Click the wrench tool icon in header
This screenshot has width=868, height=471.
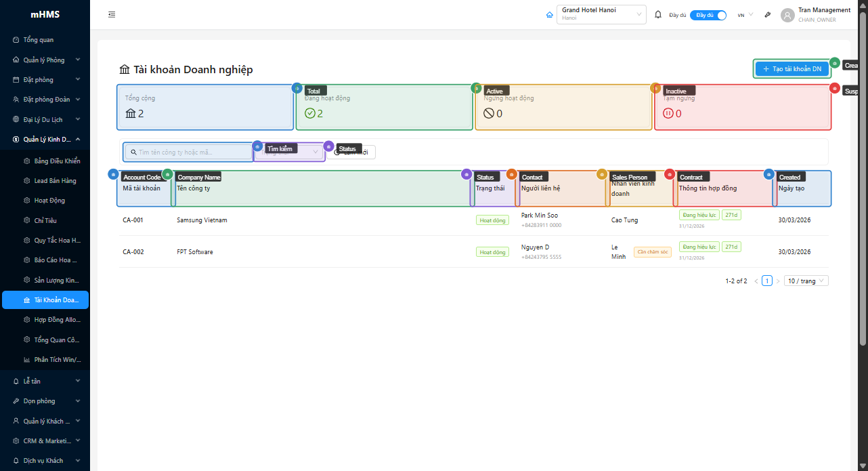[767, 15]
